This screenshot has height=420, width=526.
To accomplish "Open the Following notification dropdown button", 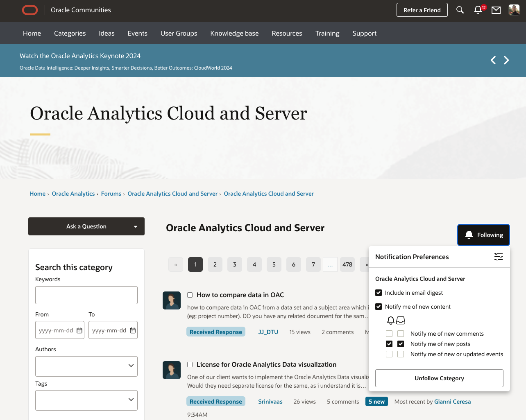I will (483, 235).
